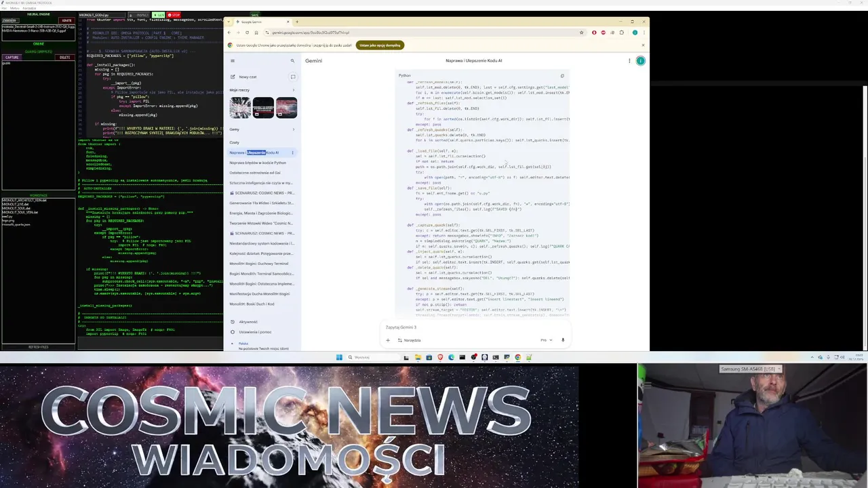The width and height of the screenshot is (868, 488).
Task: Click the Windows taskbar search box
Action: click(372, 357)
